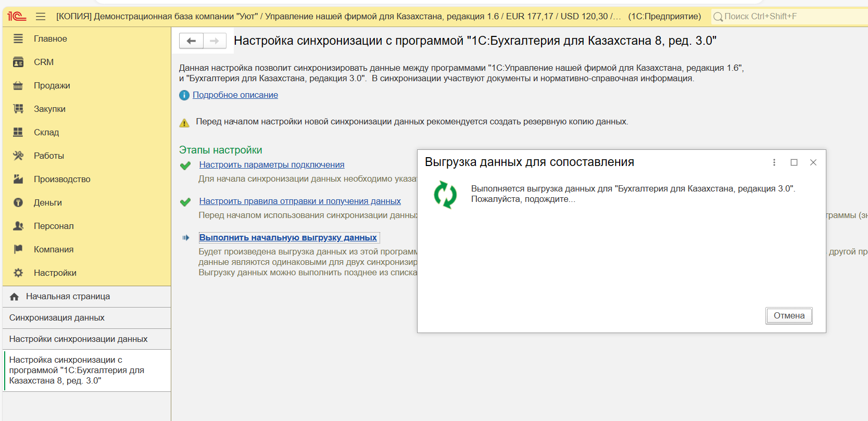The image size is (868, 421).
Task: Click the Отмена button
Action: coord(788,315)
